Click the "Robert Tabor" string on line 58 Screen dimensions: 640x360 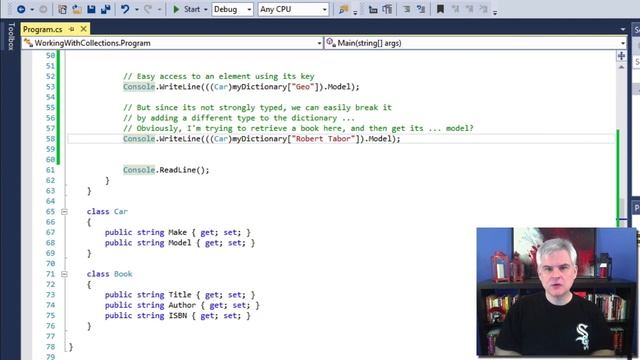click(x=325, y=139)
